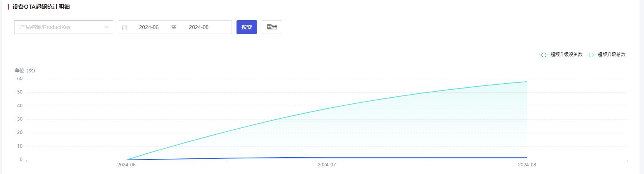Image resolution: width=644 pixels, height=174 pixels.
Task: Click the teal legend circle marker
Action: (x=591, y=55)
